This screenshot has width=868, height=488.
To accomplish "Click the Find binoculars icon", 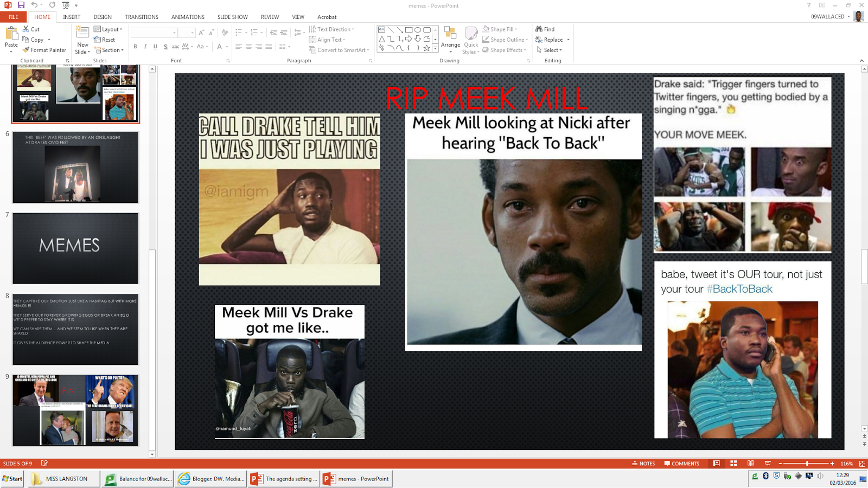I will click(x=539, y=29).
